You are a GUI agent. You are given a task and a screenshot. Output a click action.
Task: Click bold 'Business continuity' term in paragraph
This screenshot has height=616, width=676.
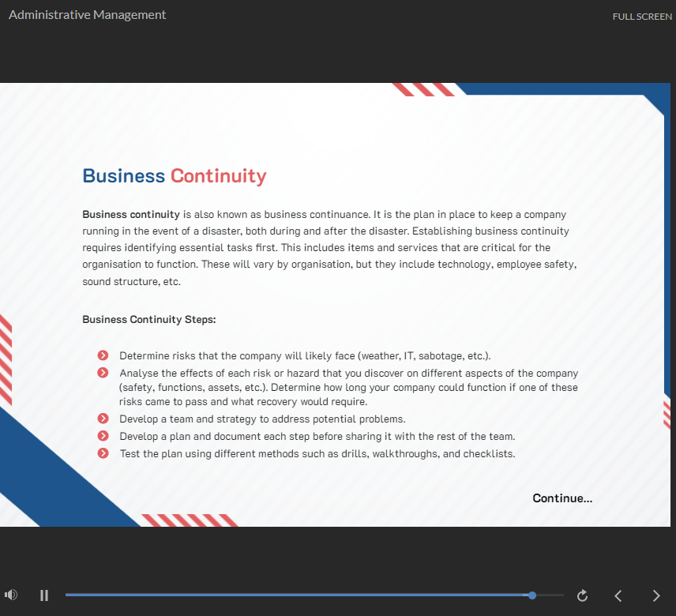coord(131,214)
